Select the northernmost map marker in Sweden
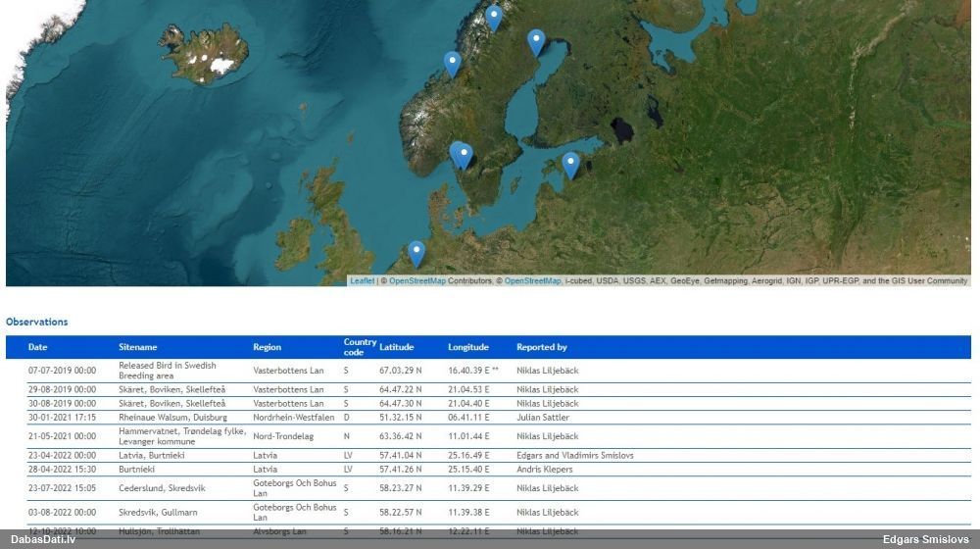Image resolution: width=980 pixels, height=549 pixels. [x=494, y=18]
